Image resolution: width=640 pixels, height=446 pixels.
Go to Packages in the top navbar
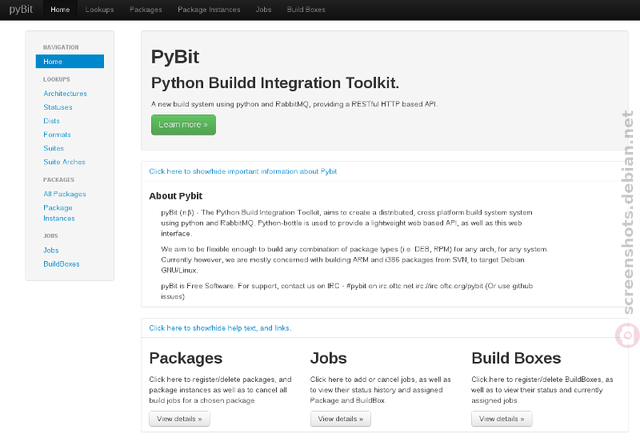pyautogui.click(x=146, y=9)
